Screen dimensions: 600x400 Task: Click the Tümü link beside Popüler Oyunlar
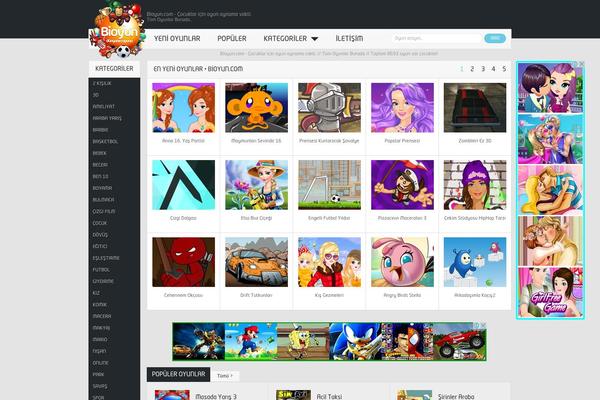pyautogui.click(x=225, y=376)
